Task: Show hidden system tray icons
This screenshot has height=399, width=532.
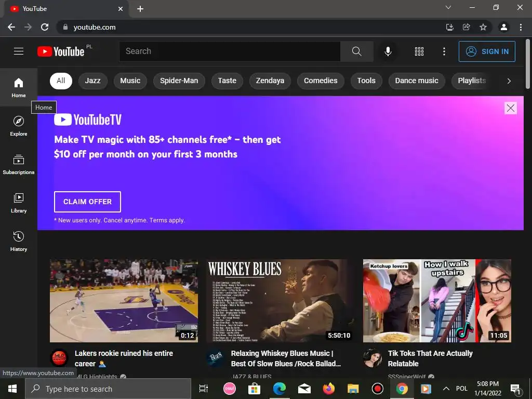Action: 446,389
